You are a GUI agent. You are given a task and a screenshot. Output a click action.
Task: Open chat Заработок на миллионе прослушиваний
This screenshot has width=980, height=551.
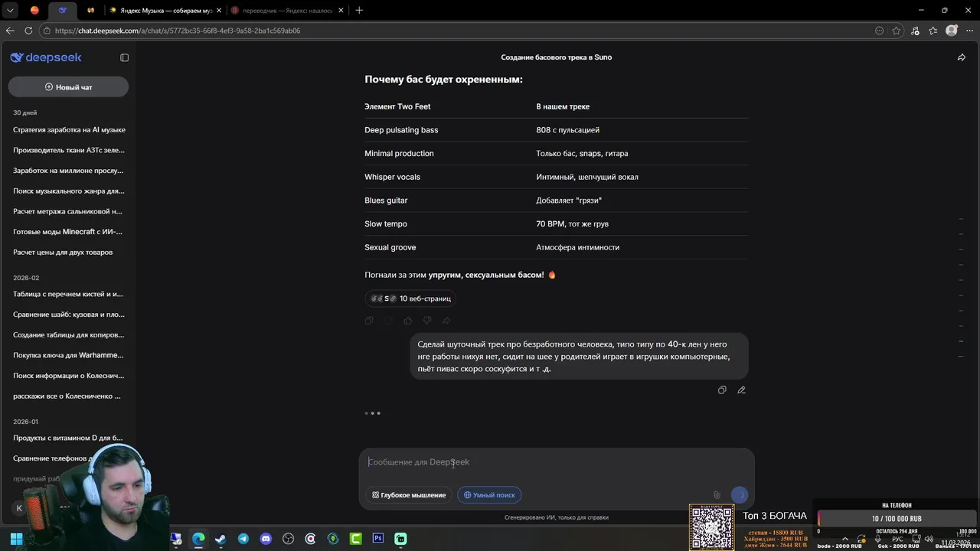[x=69, y=171]
